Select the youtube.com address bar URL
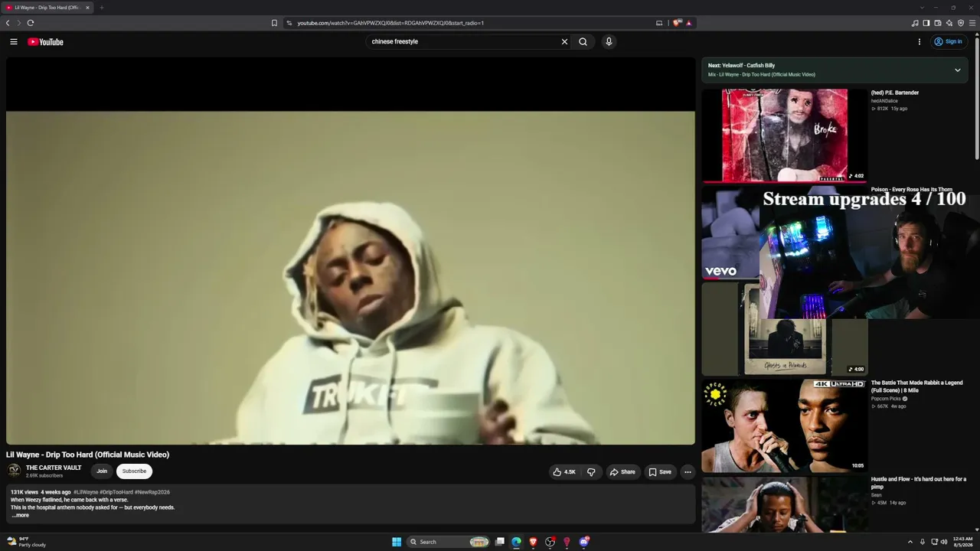Viewport: 980px width, 551px height. pos(390,23)
